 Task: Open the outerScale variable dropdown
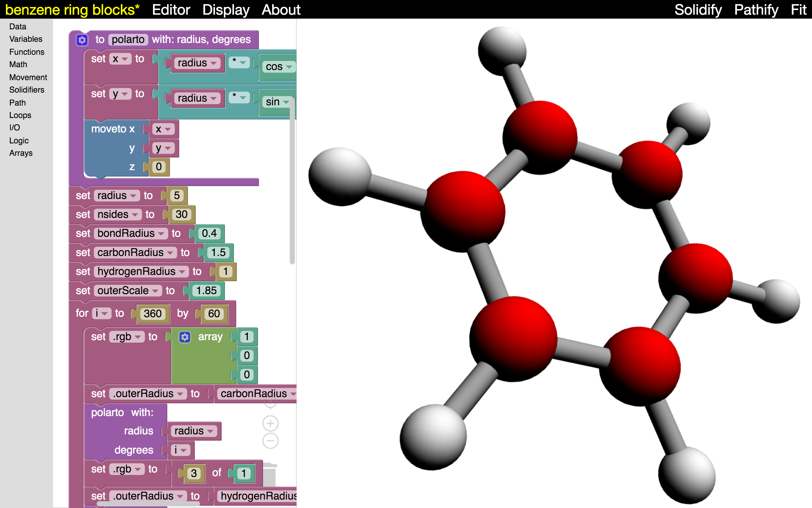128,291
